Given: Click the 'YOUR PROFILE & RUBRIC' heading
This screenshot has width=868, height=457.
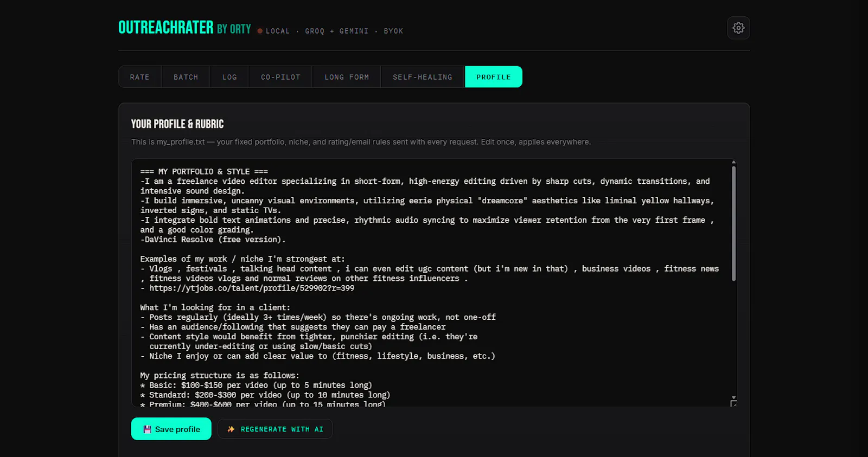Looking at the screenshot, I should (177, 124).
